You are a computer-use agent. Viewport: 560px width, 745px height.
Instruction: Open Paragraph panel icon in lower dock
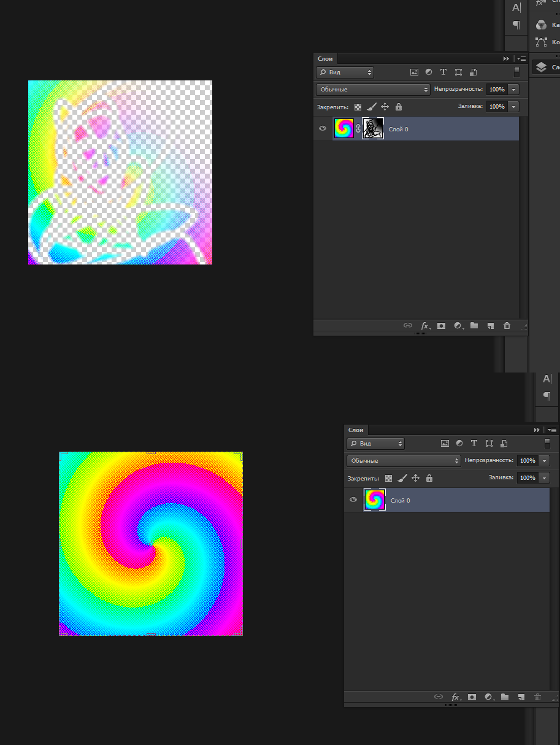coord(547,397)
